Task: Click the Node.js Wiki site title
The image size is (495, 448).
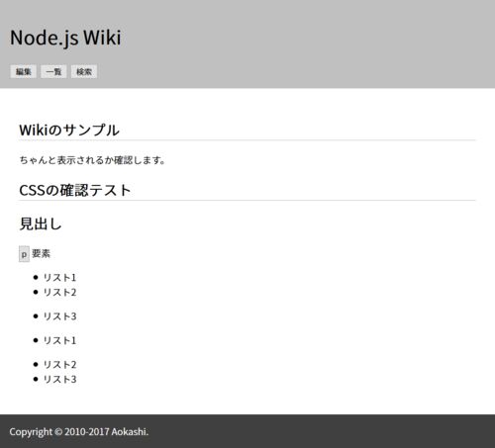Action: (65, 38)
